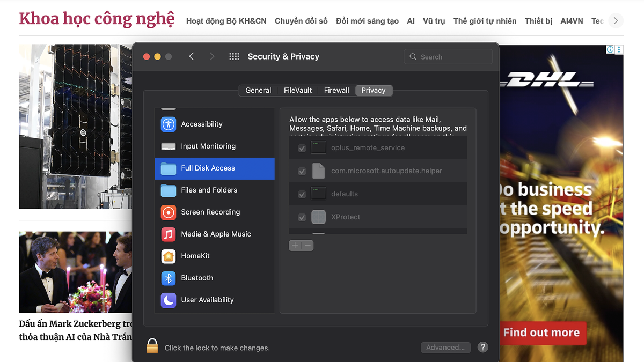Click the Advanced… button
The image size is (644, 362).
tap(445, 348)
